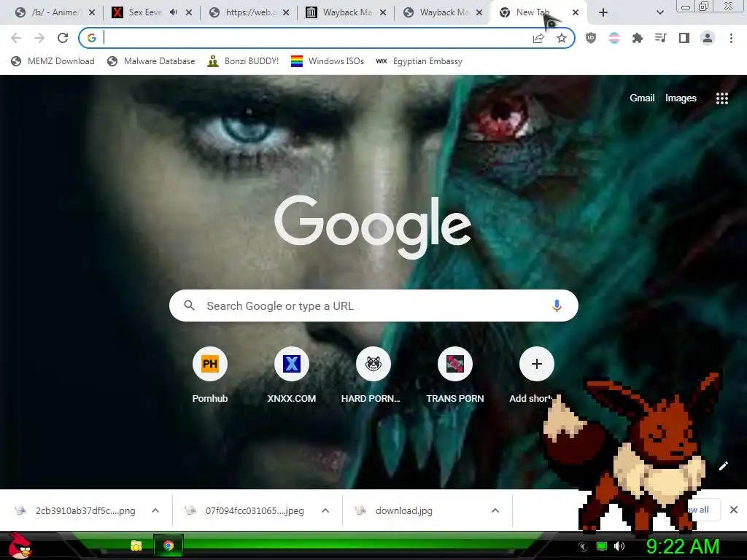The width and height of the screenshot is (747, 560).
Task: Reload the current page
Action: [x=63, y=38]
